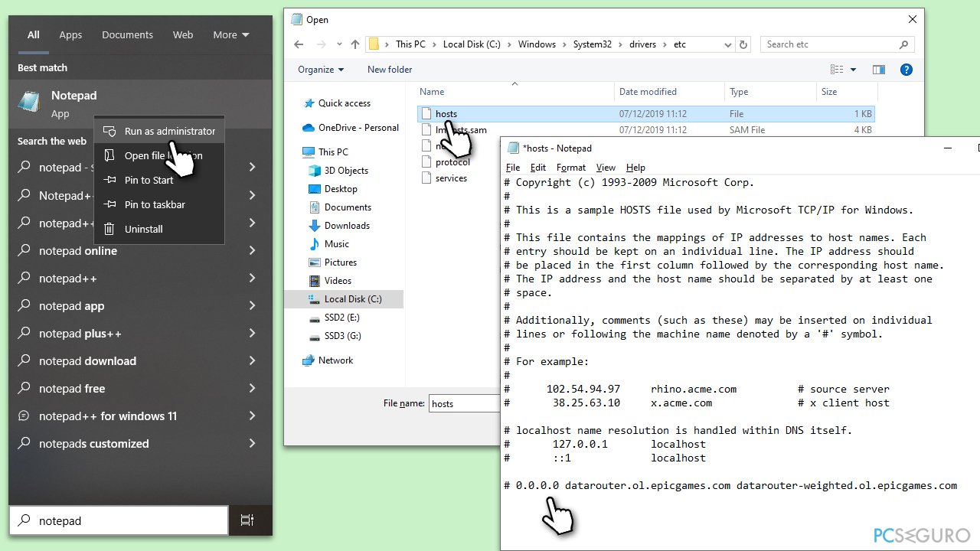The height and width of the screenshot is (551, 980).
Task: Click the SSD2 (E:) drive icon
Action: [x=315, y=318]
